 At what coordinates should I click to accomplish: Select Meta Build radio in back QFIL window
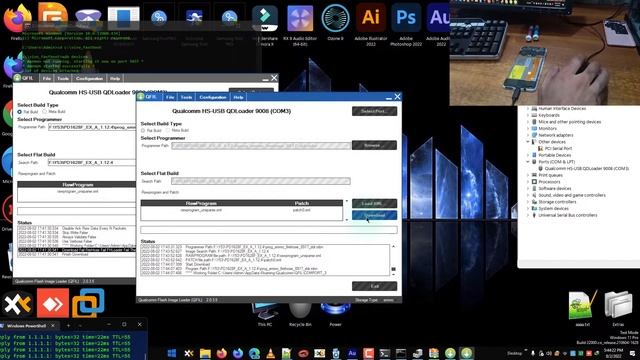click(x=44, y=111)
